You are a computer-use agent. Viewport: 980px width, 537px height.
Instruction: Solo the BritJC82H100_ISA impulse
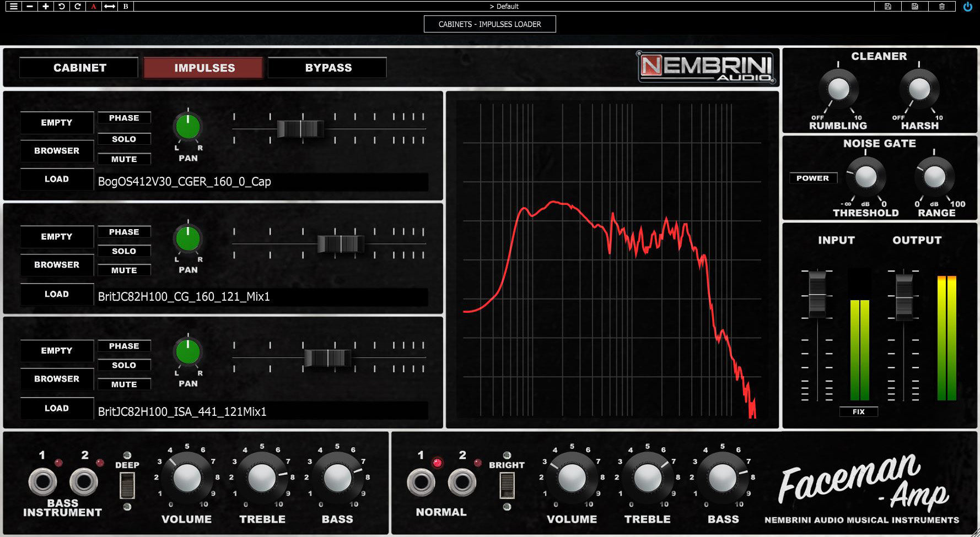pyautogui.click(x=124, y=365)
